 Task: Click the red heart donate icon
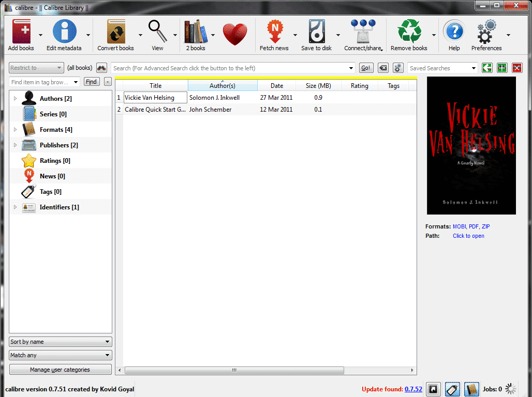point(235,34)
